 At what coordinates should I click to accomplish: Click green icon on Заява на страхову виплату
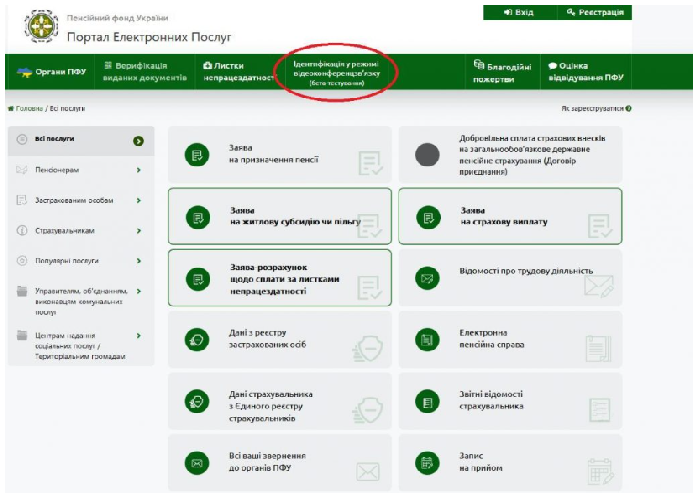pyautogui.click(x=429, y=216)
